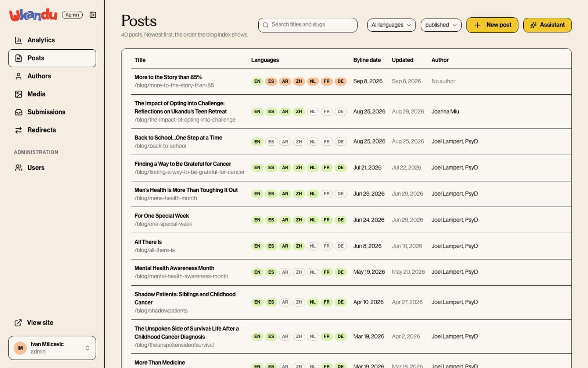Click DE badge for Men's Health post
This screenshot has width=588, height=368.
tap(341, 194)
